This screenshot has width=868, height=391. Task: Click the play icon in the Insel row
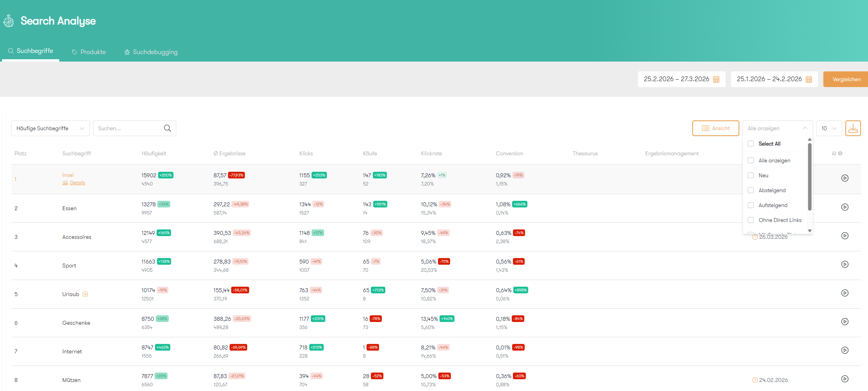(844, 178)
